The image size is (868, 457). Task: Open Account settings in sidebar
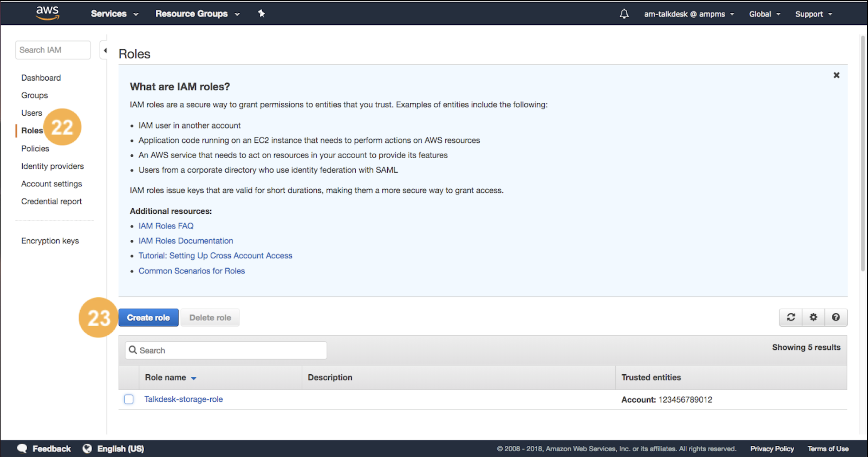(52, 184)
